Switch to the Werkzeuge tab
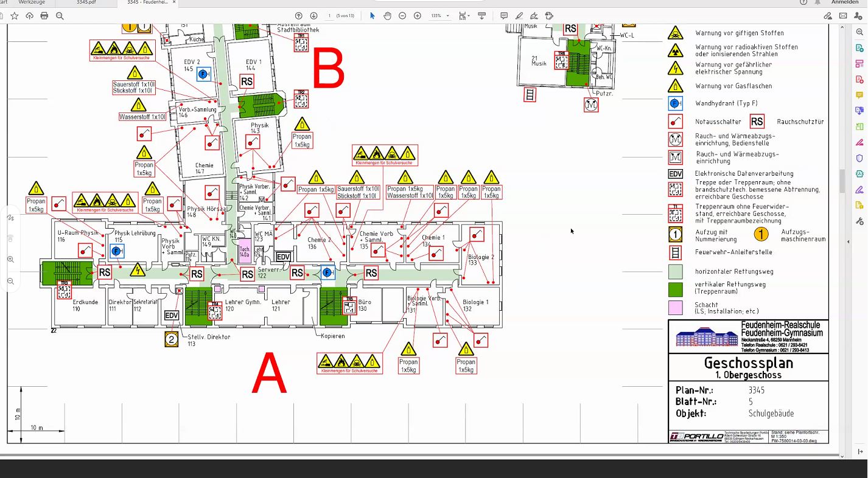Viewport: 868px width, 478px height. 32,3
